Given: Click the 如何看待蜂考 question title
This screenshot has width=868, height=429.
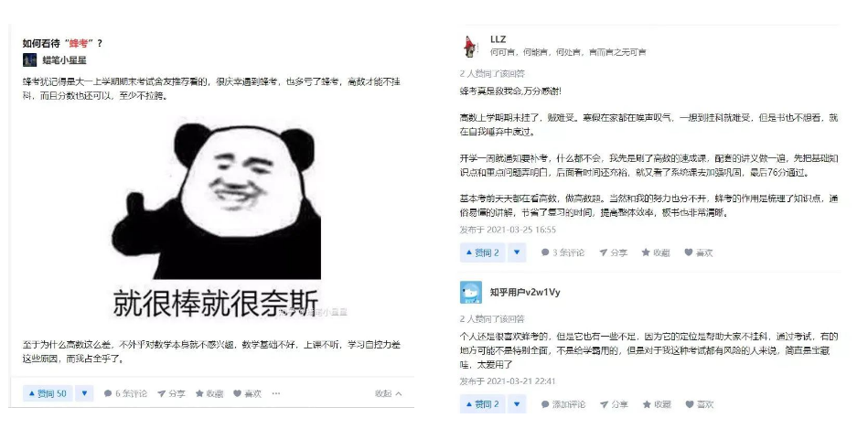Looking at the screenshot, I should [x=62, y=43].
